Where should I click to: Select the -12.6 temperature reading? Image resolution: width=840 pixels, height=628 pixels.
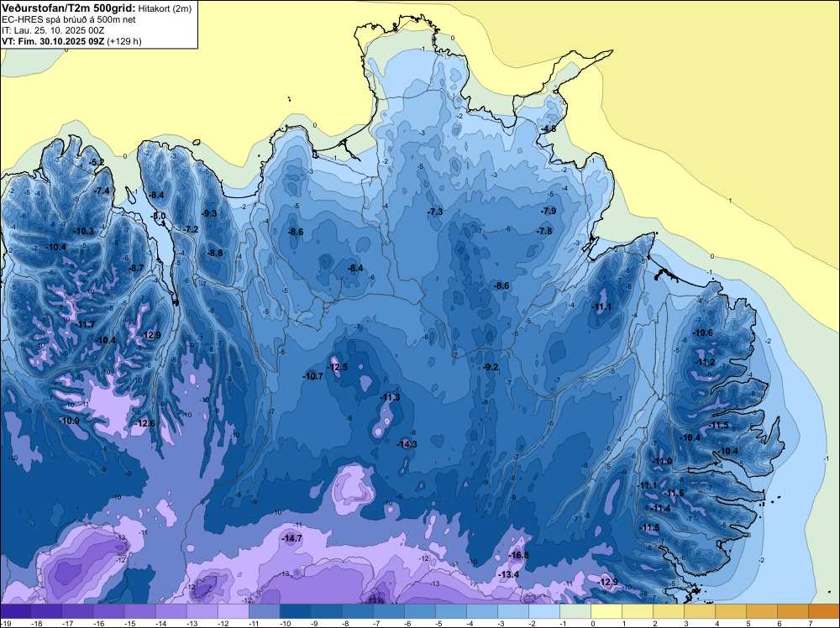pos(144,423)
